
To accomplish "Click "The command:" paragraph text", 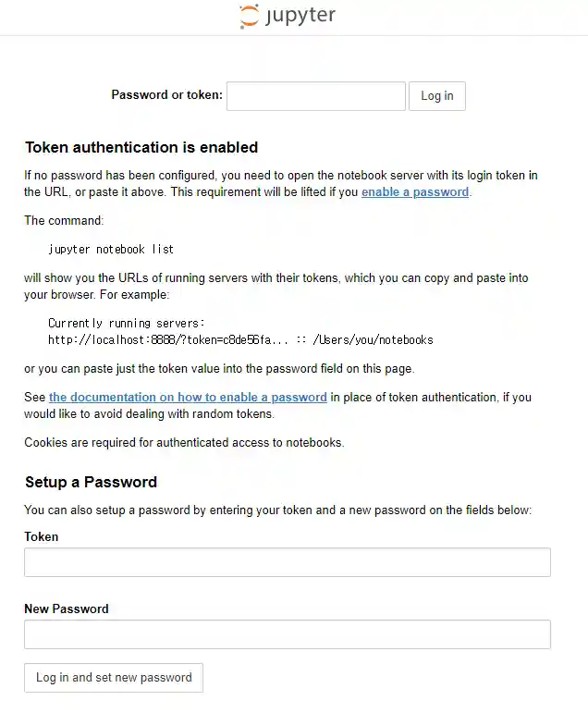I will (64, 220).
